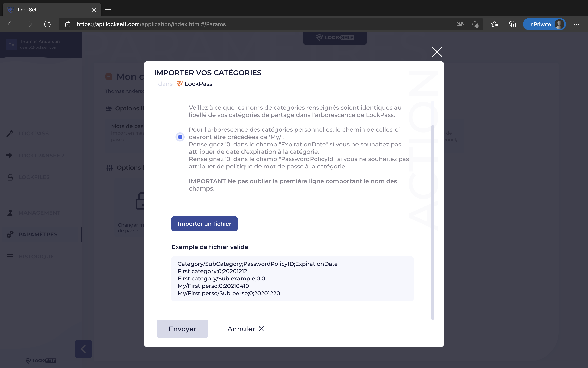Click the Management person icon
Image resolution: width=588 pixels, height=368 pixels.
10,213
